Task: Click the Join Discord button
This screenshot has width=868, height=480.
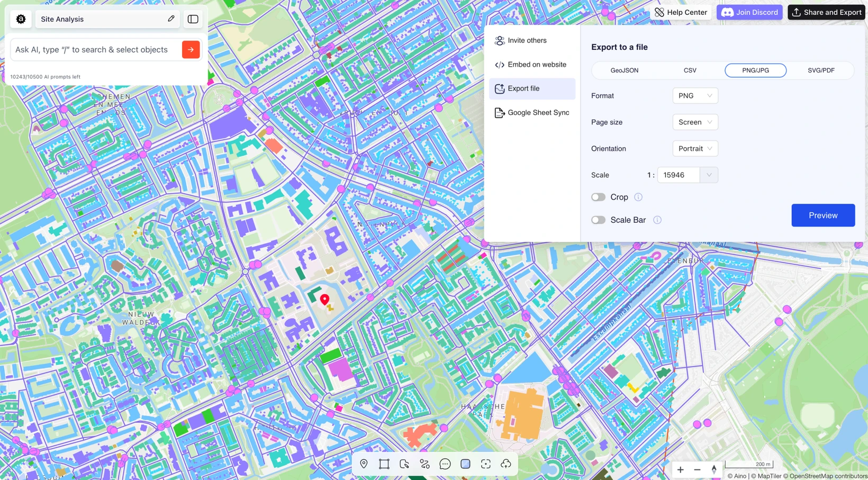Action: click(x=749, y=12)
